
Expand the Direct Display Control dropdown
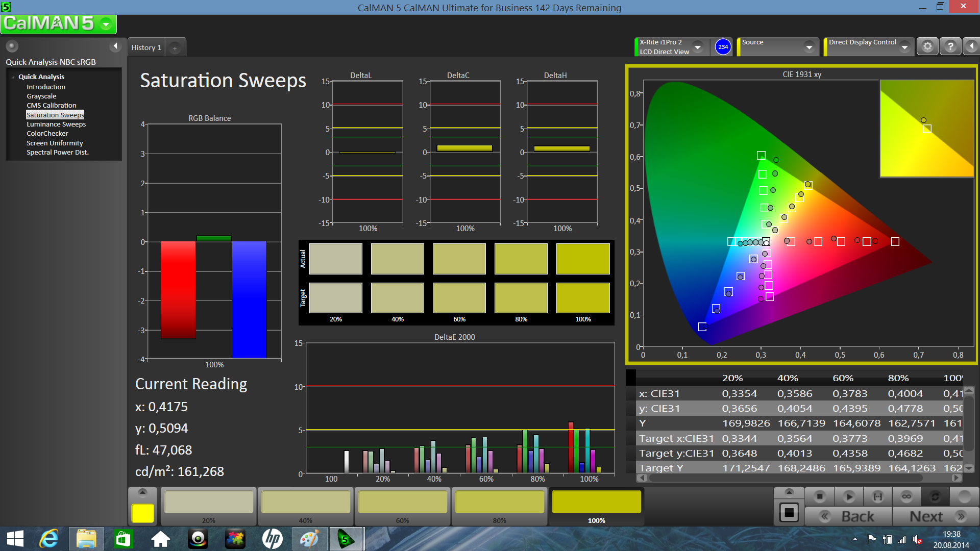pos(904,47)
